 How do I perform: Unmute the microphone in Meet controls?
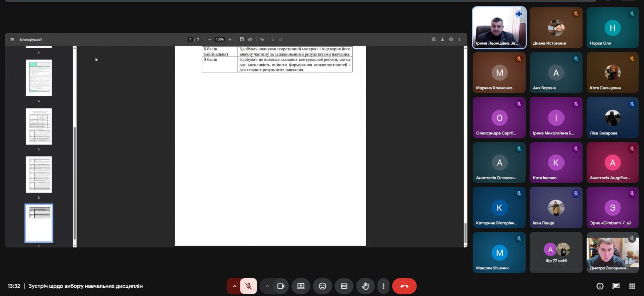tap(248, 286)
